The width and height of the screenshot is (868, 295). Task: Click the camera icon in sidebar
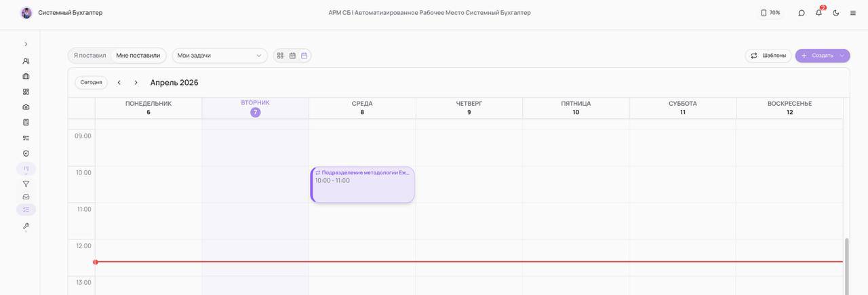point(26,107)
